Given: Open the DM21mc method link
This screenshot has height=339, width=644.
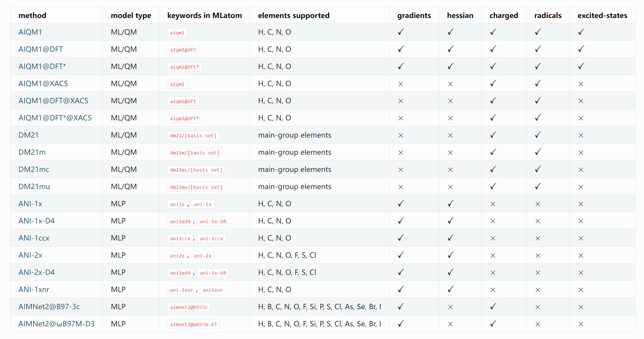Looking at the screenshot, I should tap(34, 169).
